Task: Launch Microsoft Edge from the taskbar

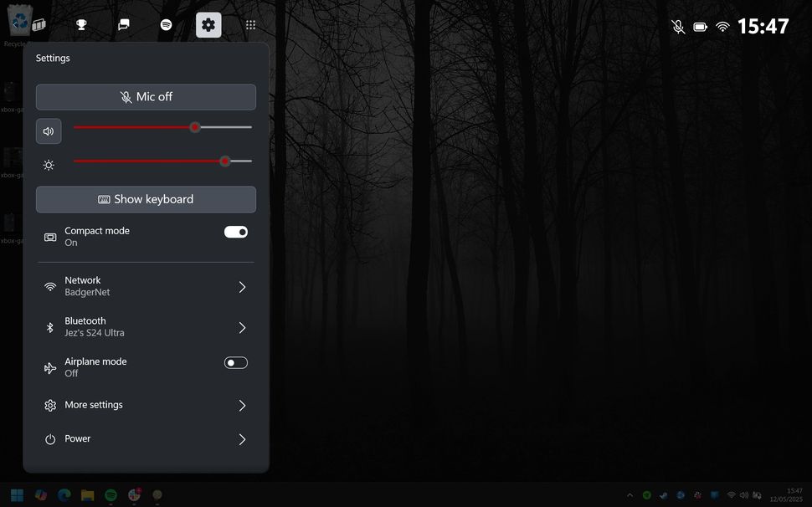Action: (x=64, y=494)
